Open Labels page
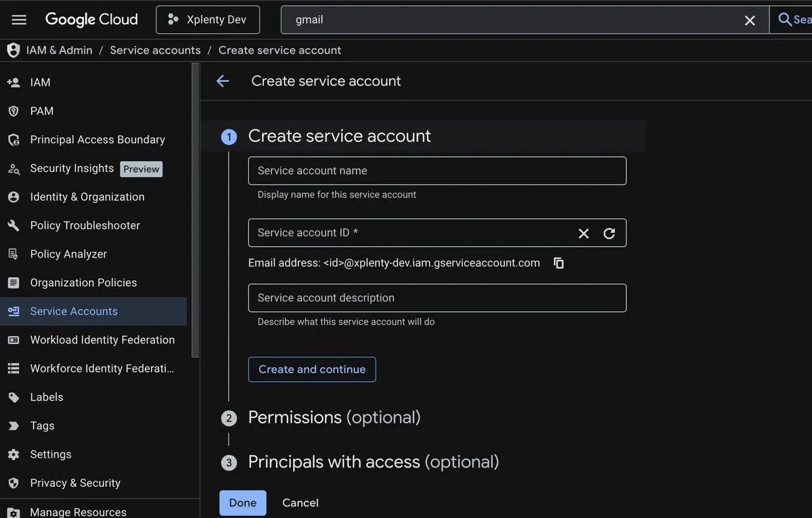Image resolution: width=812 pixels, height=518 pixels. (47, 397)
